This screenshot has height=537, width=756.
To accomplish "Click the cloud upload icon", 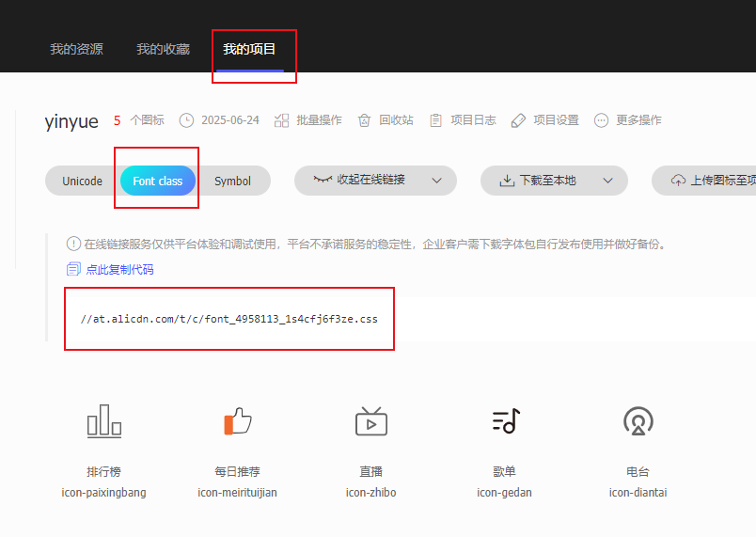I will 678,181.
